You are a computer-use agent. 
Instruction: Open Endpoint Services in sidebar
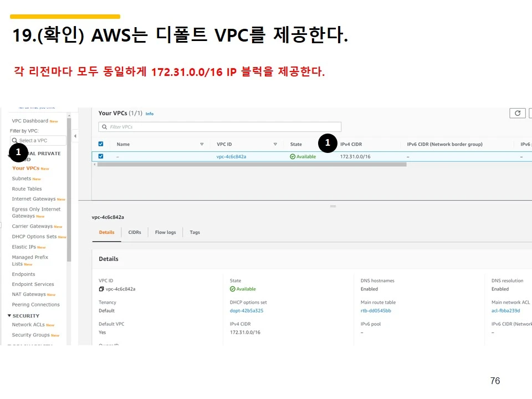click(33, 284)
